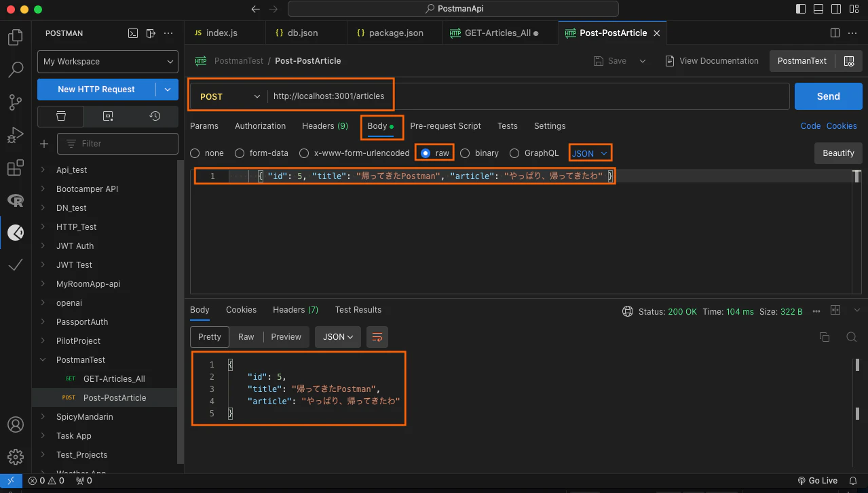Image resolution: width=868 pixels, height=493 pixels.
Task: Open the Explorer view in activity bar
Action: (15, 38)
